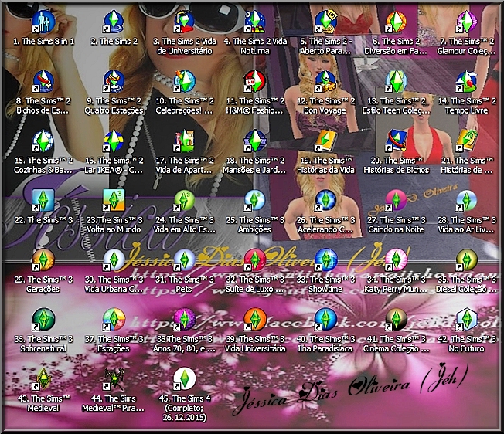Select the 37. The Sims 3 Estações icon

point(114,320)
